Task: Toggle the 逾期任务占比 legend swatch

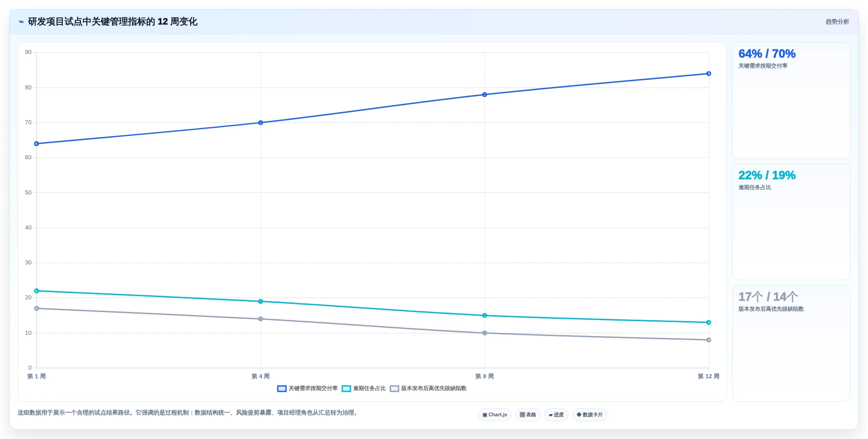Action: 346,389
